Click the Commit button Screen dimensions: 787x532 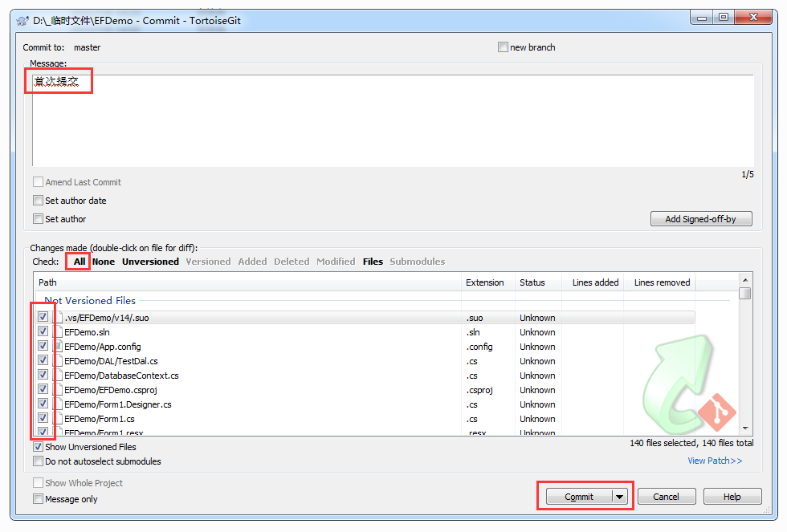[579, 497]
